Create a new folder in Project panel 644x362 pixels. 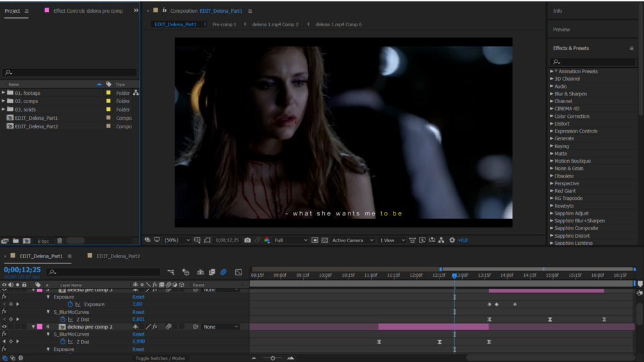pos(15,241)
